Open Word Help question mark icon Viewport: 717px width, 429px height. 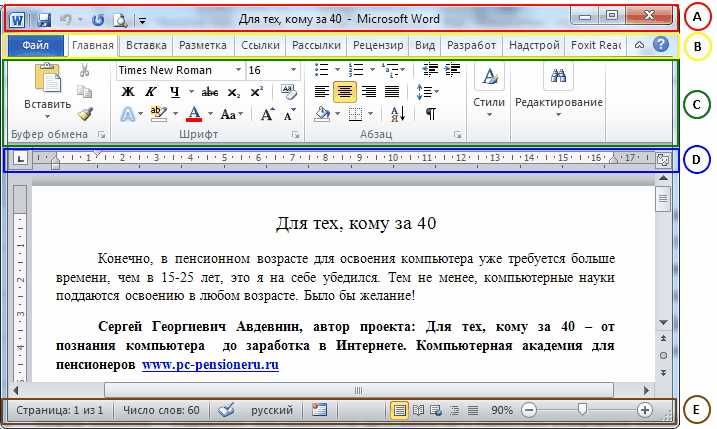tap(661, 45)
